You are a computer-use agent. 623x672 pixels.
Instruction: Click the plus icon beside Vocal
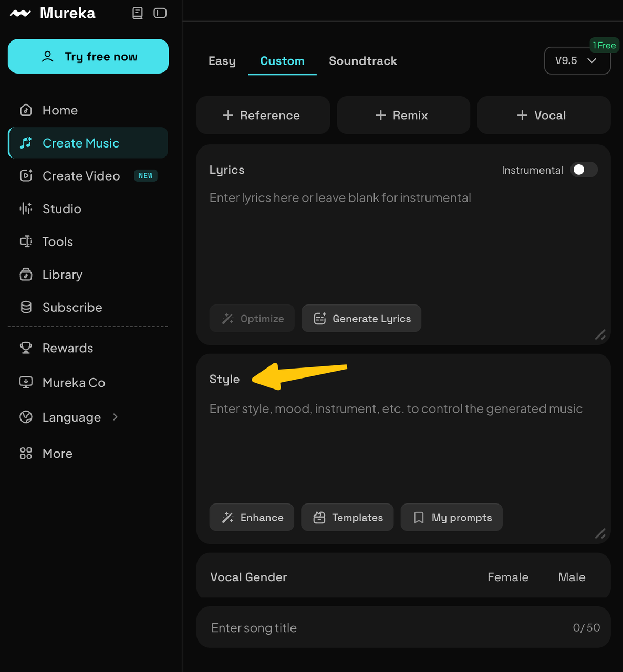[x=522, y=115]
